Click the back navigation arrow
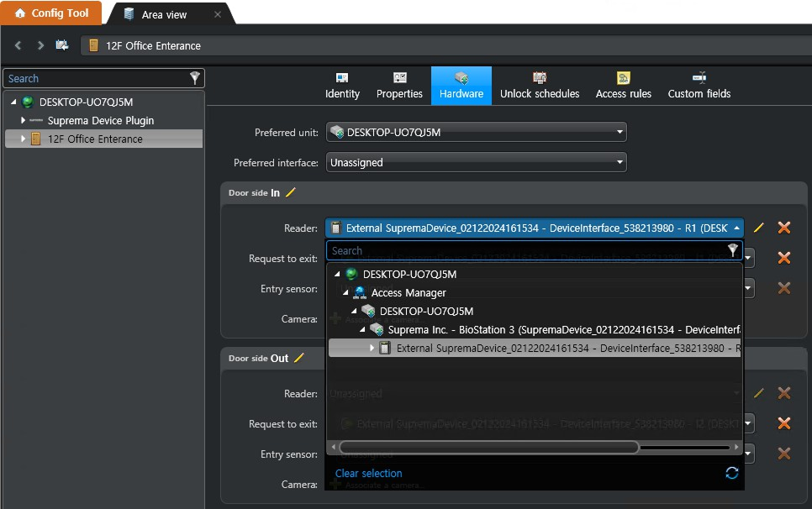The image size is (812, 509). click(x=18, y=45)
